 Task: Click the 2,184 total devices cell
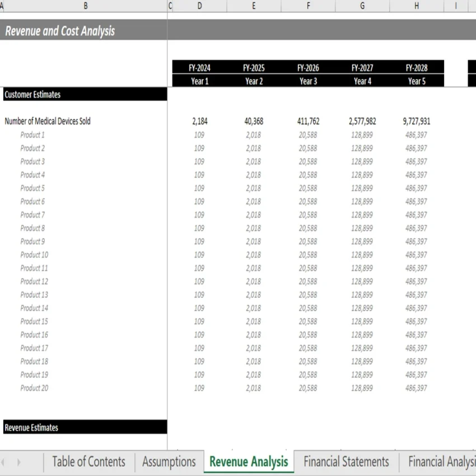199,121
